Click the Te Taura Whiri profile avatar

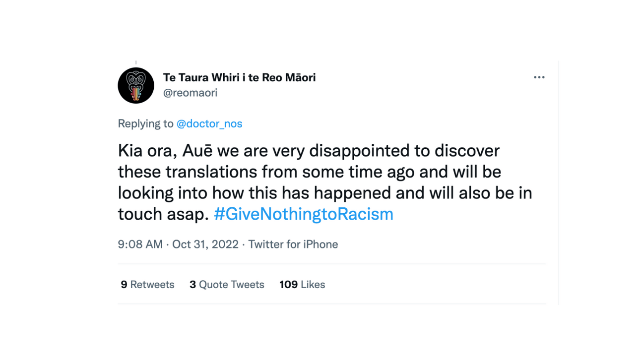click(x=136, y=85)
